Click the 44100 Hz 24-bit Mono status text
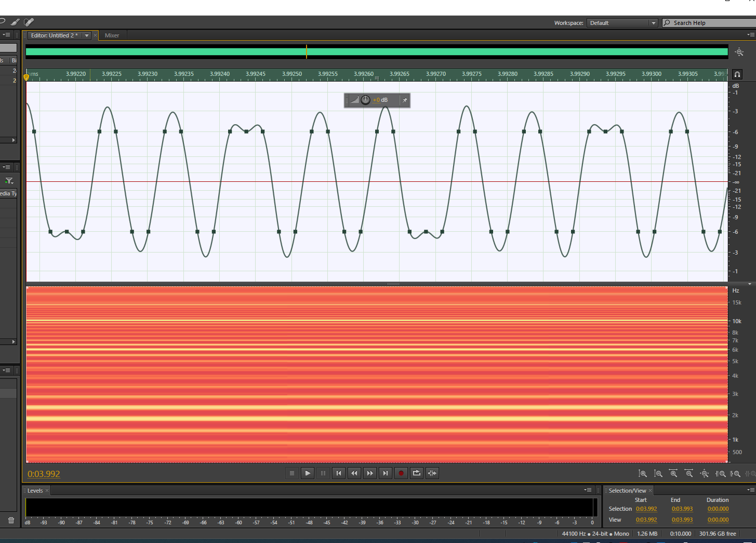The width and height of the screenshot is (756, 543). click(x=595, y=534)
